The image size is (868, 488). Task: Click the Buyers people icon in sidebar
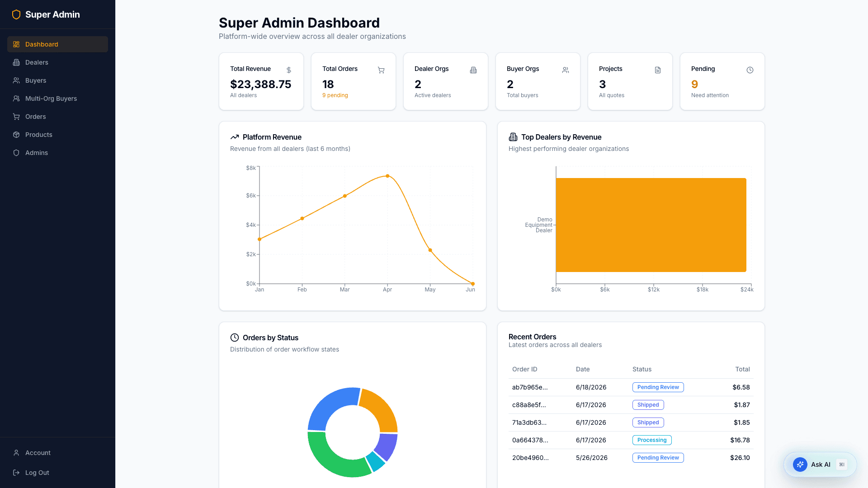coord(16,80)
